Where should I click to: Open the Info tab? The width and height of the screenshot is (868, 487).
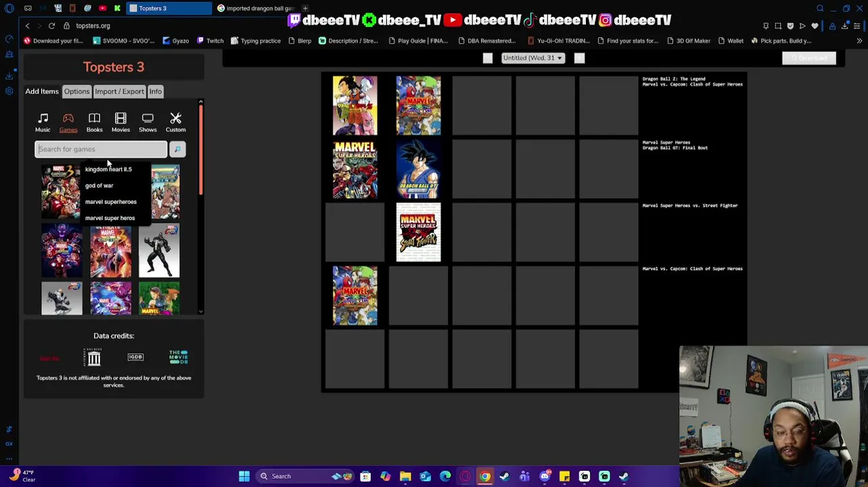coord(155,91)
